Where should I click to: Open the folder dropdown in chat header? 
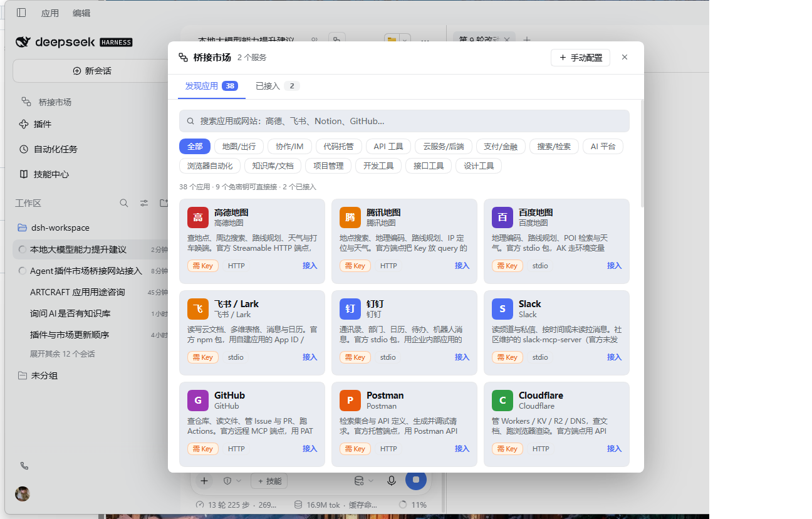(397, 40)
